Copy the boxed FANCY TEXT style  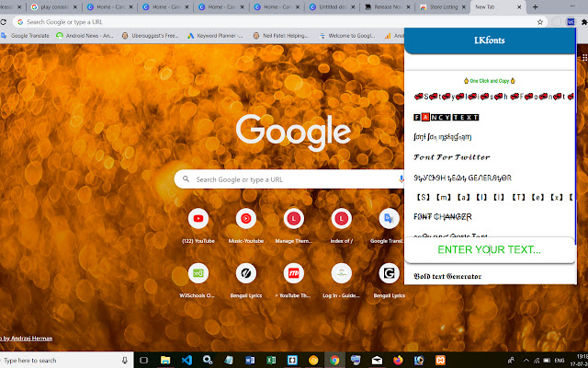[447, 118]
